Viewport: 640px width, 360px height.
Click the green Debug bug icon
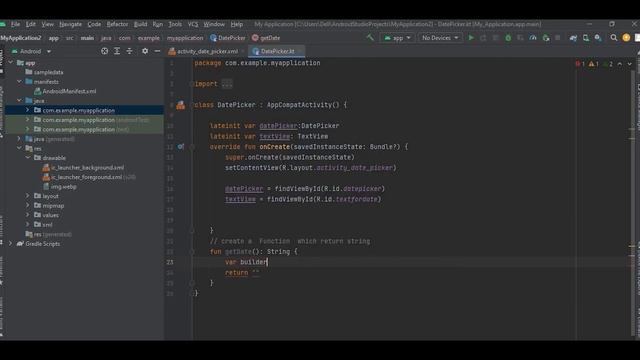(x=508, y=38)
